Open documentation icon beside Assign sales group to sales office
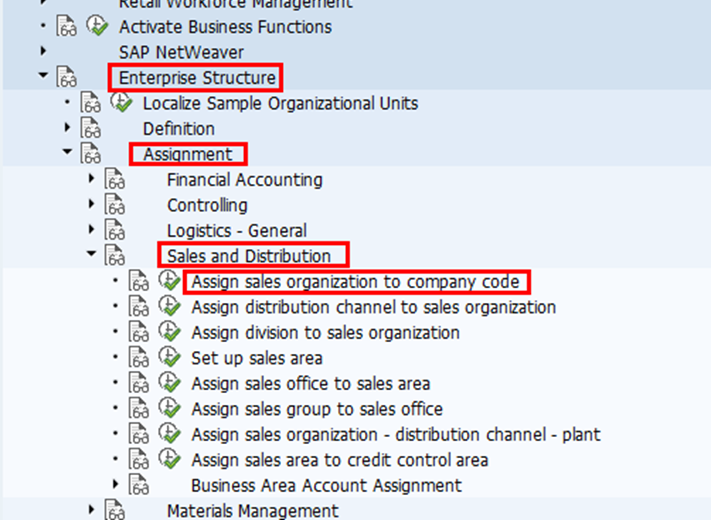The height and width of the screenshot is (520, 711). point(138,409)
